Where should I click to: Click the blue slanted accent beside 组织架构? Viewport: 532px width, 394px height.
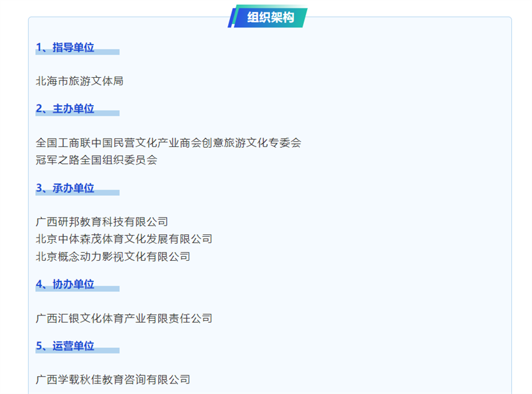(x=232, y=17)
